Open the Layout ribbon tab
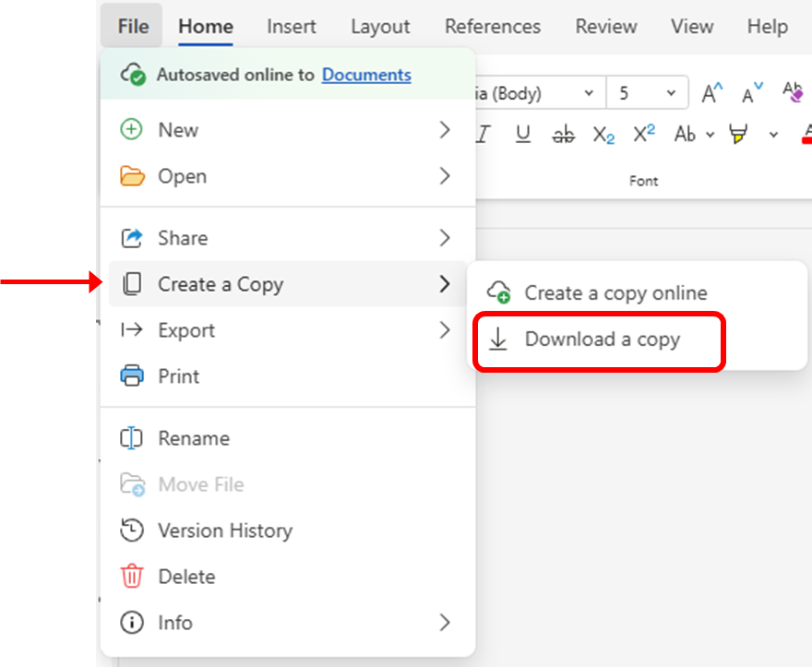 (380, 26)
